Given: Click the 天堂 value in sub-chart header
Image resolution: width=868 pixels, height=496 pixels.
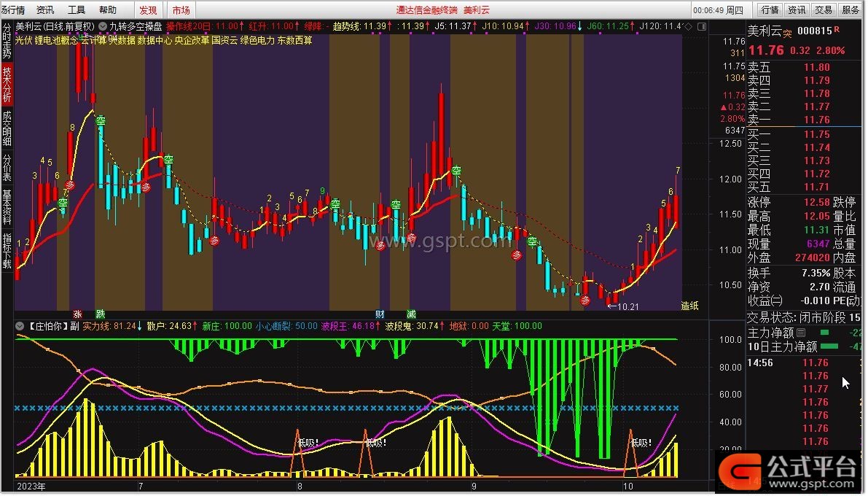Looking at the screenshot, I should 528,327.
